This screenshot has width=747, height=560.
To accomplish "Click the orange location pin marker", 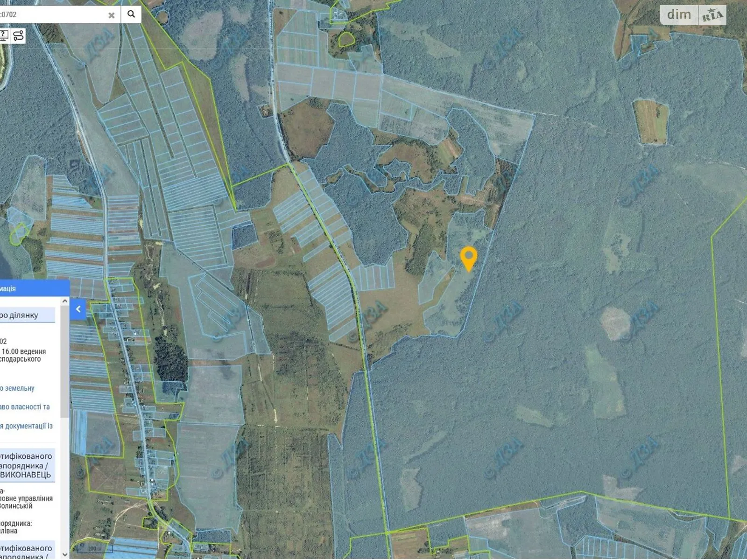I will tap(468, 258).
